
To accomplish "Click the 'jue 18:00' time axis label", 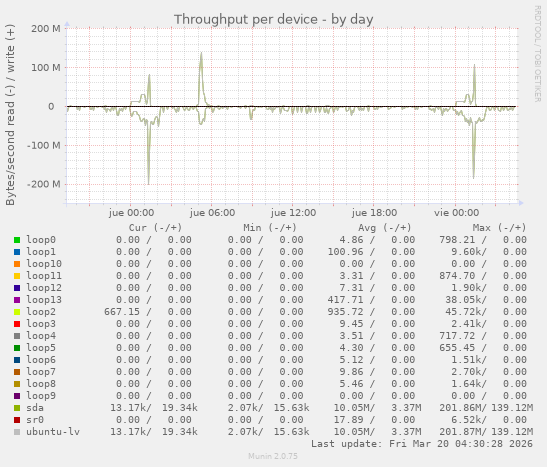I will [374, 213].
